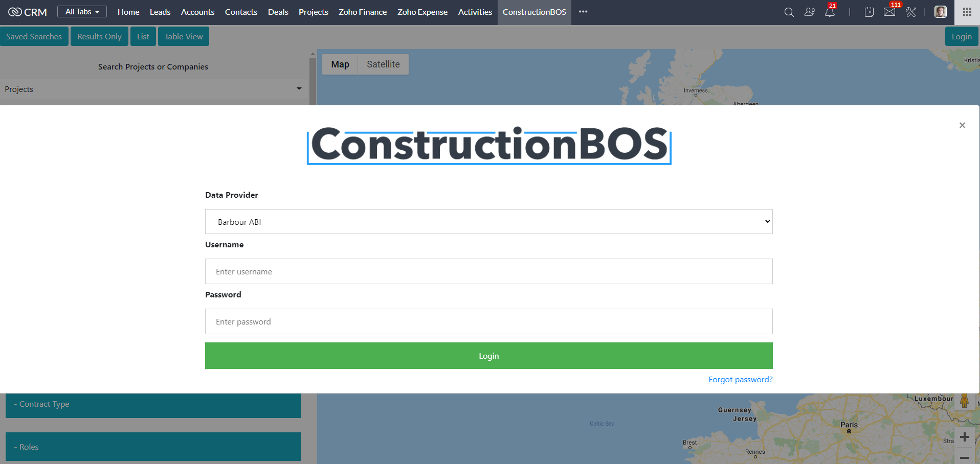Click the ConstructionBOS logo in dialog
980x464 pixels.
click(x=489, y=145)
